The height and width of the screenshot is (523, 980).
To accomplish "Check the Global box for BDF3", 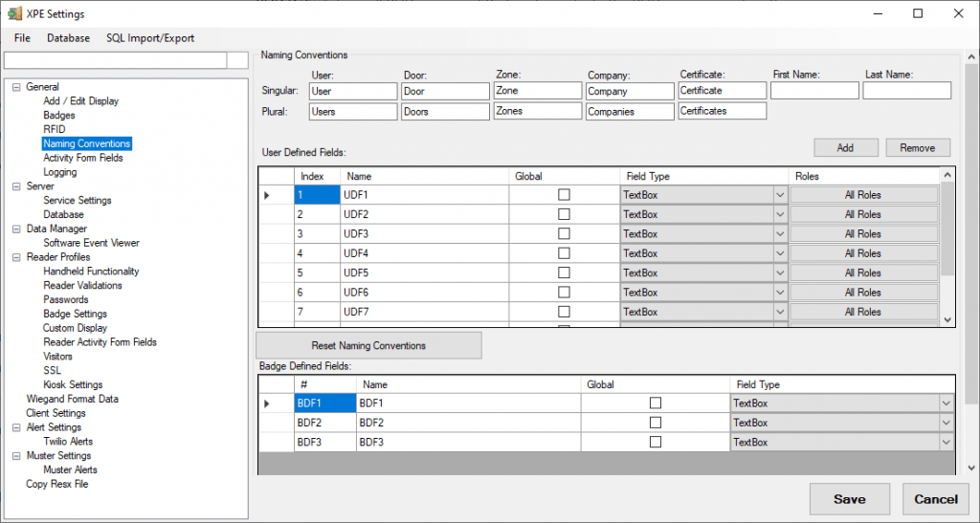I will pyautogui.click(x=655, y=442).
